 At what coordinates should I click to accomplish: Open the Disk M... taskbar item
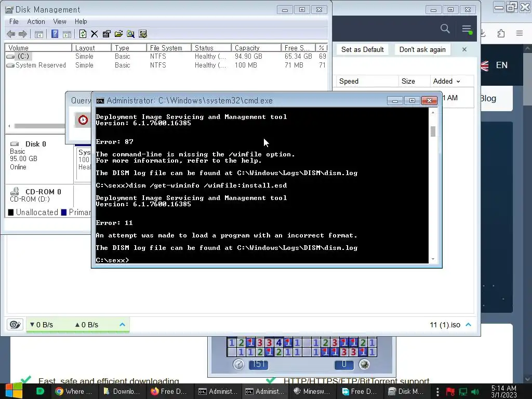click(x=406, y=392)
